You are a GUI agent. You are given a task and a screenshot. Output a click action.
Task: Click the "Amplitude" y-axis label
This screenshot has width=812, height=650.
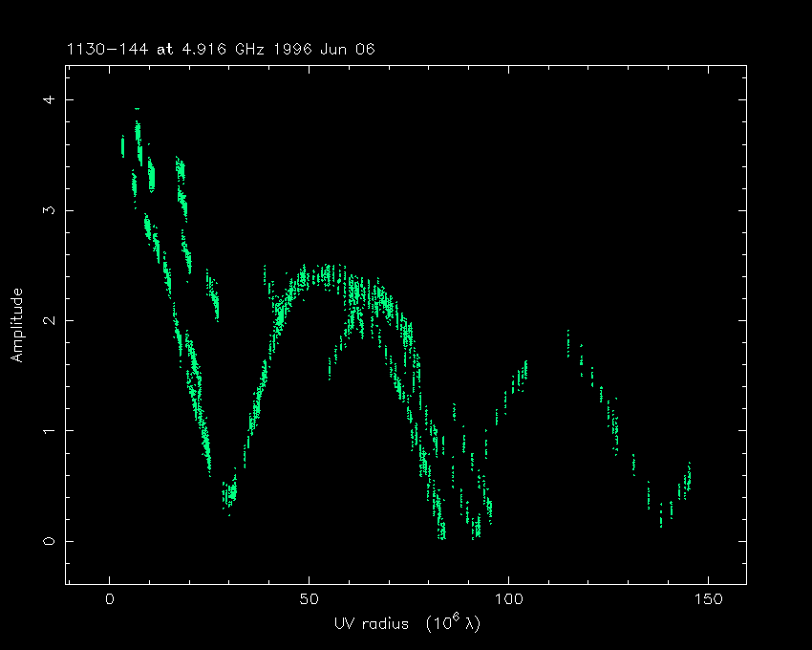tap(16, 325)
